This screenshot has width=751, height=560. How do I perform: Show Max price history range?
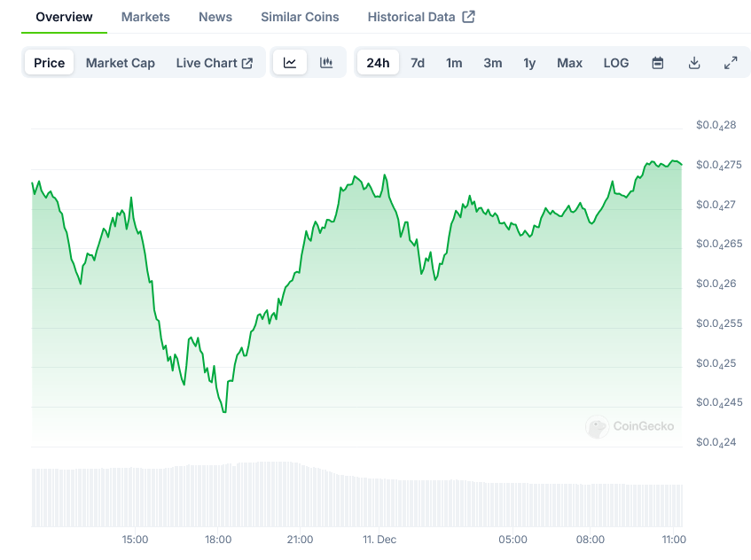pyautogui.click(x=569, y=63)
